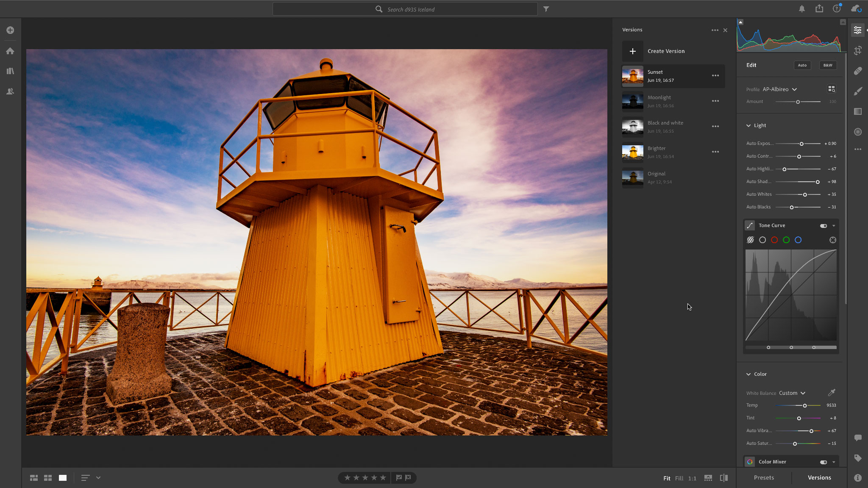Click the tone curve panel icon

(750, 225)
